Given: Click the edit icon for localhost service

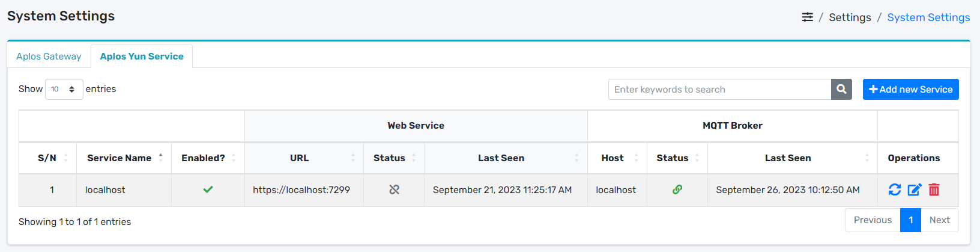Looking at the screenshot, I should [914, 190].
